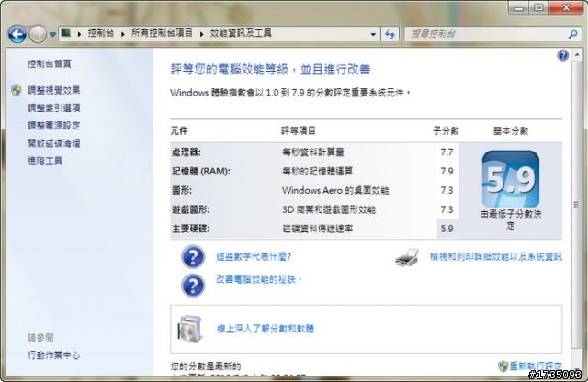The width and height of the screenshot is (588, 382).
Task: Click 3D 商業和遊戲圖形效能 text
Action: [x=329, y=209]
